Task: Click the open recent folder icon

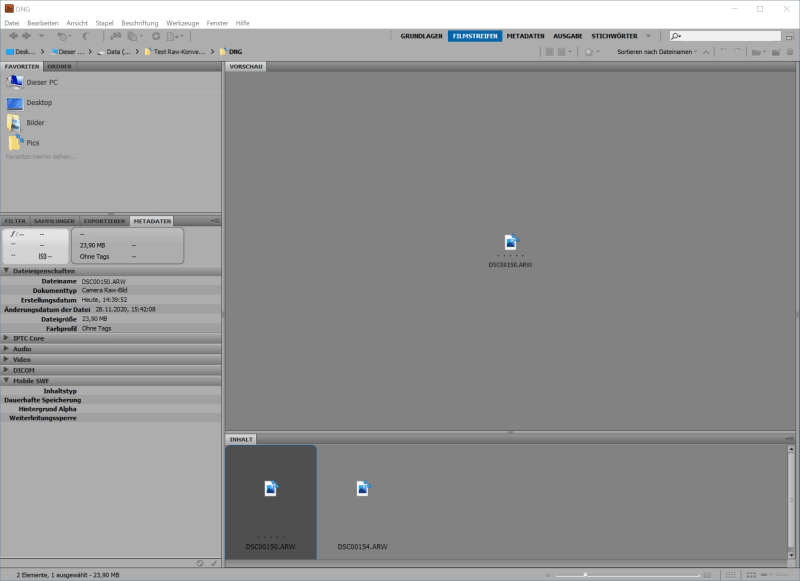Action: [759, 52]
